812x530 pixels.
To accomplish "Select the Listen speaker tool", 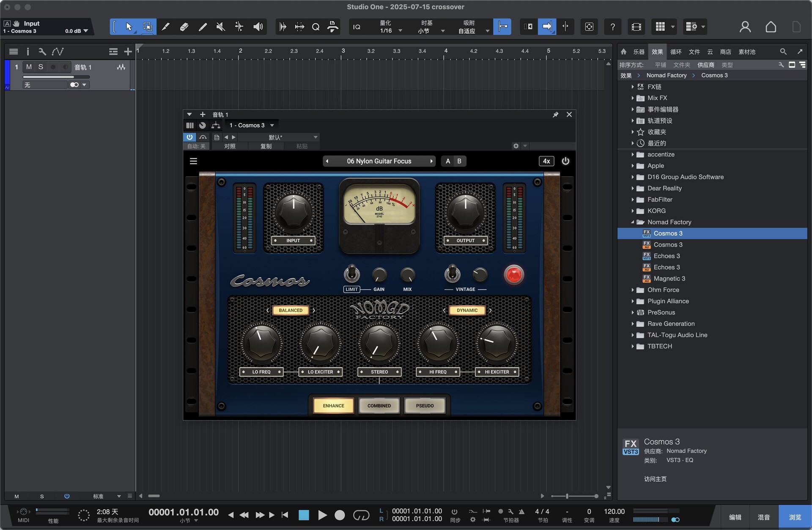I will (x=258, y=27).
